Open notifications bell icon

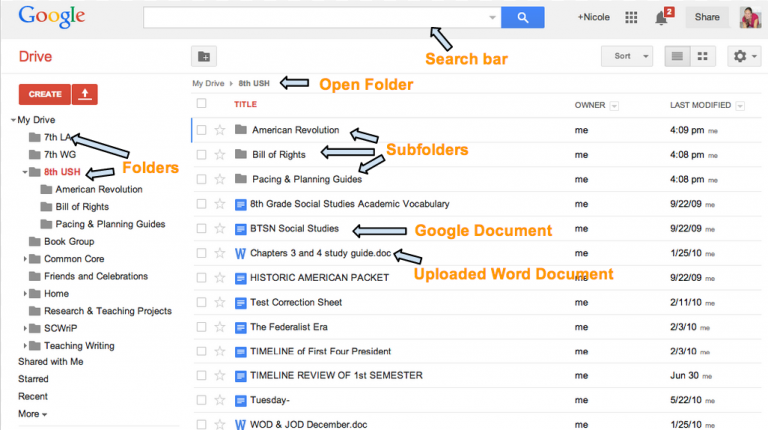tap(661, 17)
